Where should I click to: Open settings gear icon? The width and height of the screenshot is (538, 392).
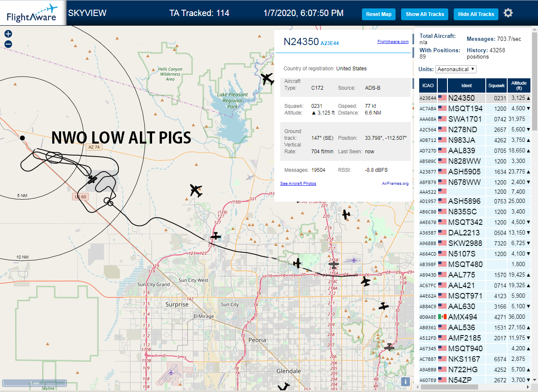pos(508,13)
